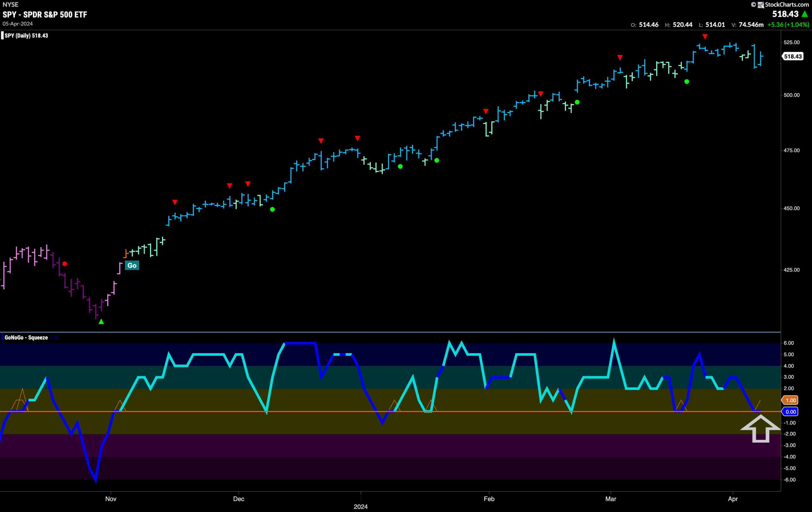Select the red triangle above the late-March high
This screenshot has height=512, width=812.
[705, 36]
